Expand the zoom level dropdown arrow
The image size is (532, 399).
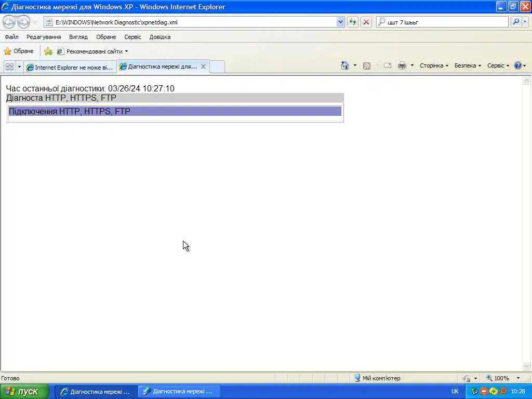pyautogui.click(x=518, y=378)
